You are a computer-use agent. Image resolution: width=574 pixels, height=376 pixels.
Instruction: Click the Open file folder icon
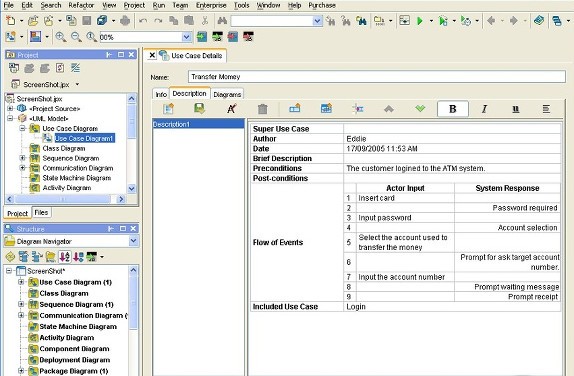pyautogui.click(x=33, y=21)
